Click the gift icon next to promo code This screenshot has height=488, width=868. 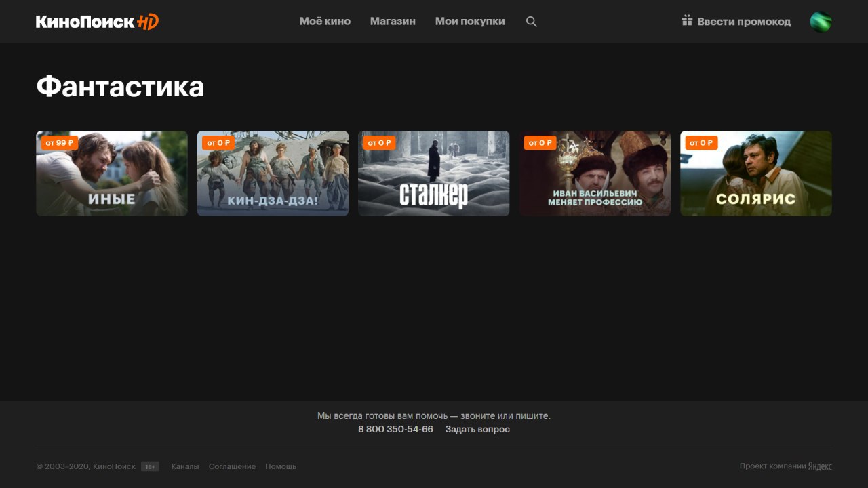coord(687,20)
